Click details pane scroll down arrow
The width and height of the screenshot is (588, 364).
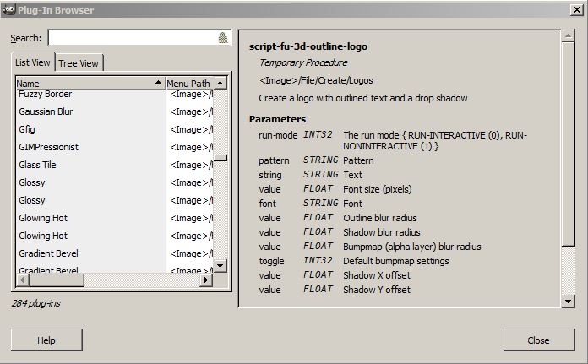[569, 301]
